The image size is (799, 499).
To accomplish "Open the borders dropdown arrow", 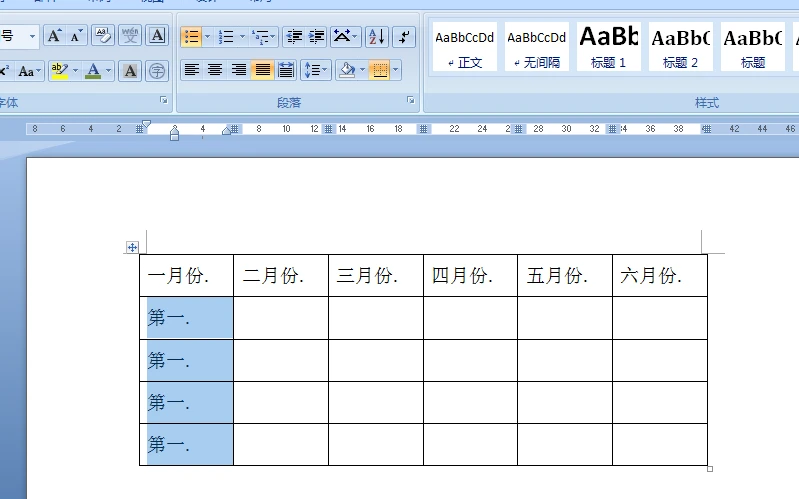I will coord(396,70).
